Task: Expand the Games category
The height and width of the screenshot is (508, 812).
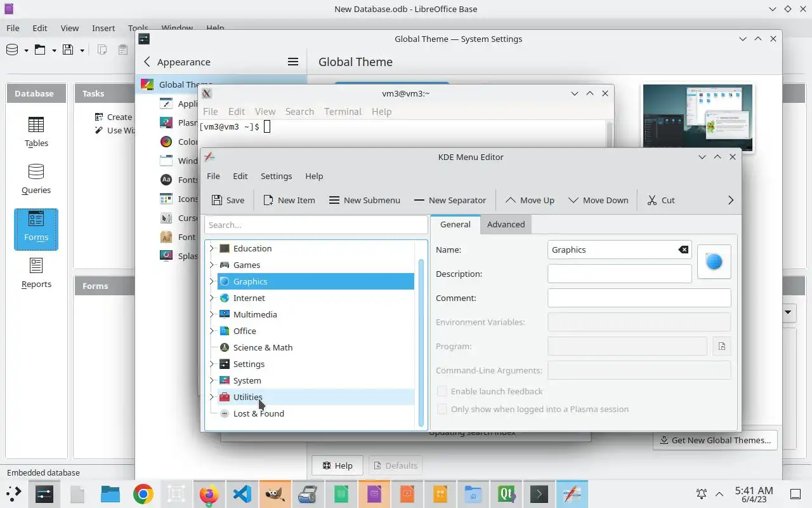Action: [212, 265]
